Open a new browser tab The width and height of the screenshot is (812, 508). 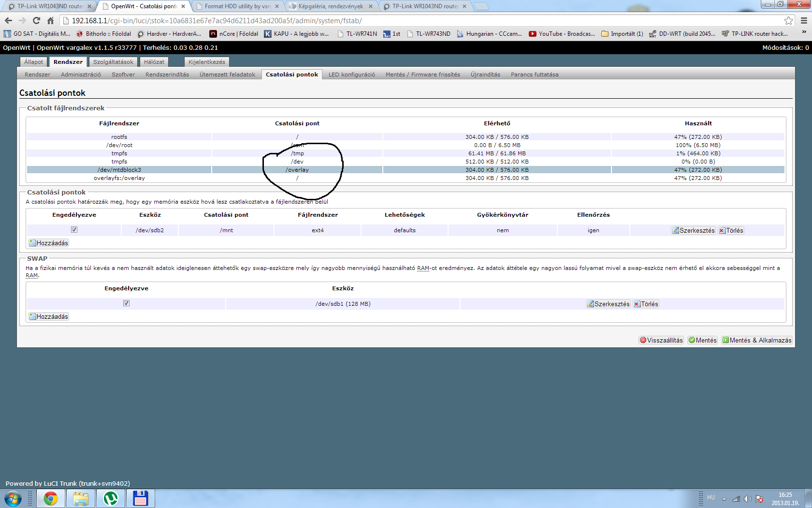tap(481, 6)
